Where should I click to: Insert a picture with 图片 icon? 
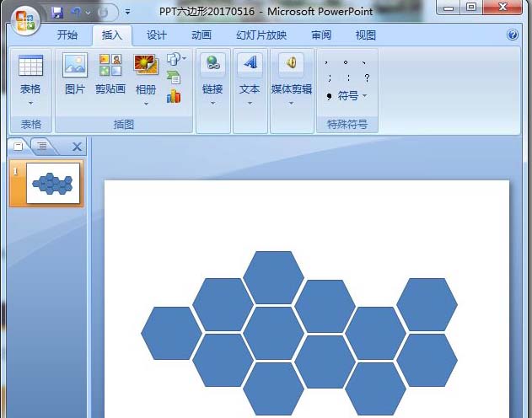coord(75,67)
